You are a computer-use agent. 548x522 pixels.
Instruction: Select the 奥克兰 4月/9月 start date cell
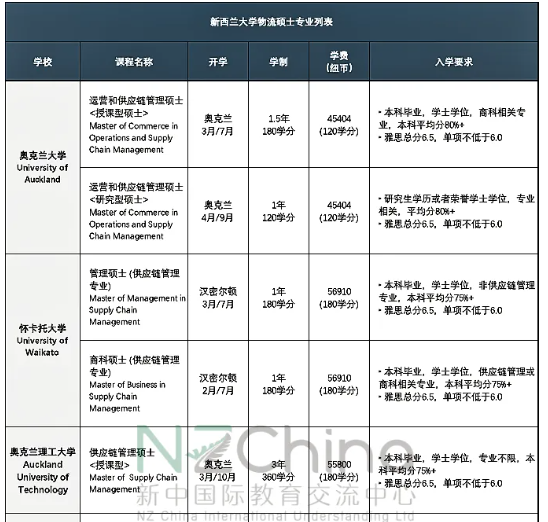click(x=218, y=211)
